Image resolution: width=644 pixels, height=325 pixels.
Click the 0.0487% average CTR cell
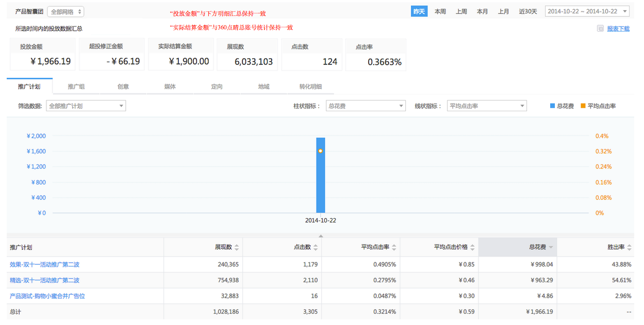point(384,296)
